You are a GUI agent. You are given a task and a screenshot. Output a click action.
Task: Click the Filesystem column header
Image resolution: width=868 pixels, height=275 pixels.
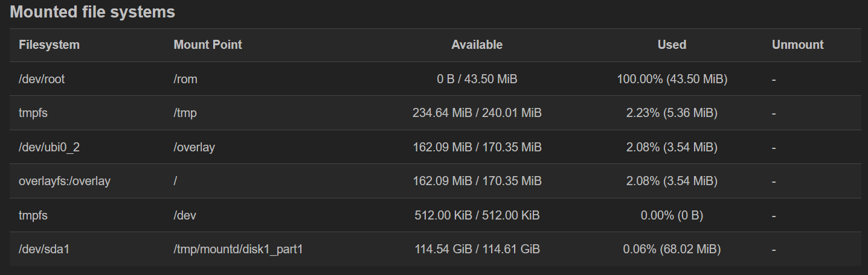[x=49, y=45]
